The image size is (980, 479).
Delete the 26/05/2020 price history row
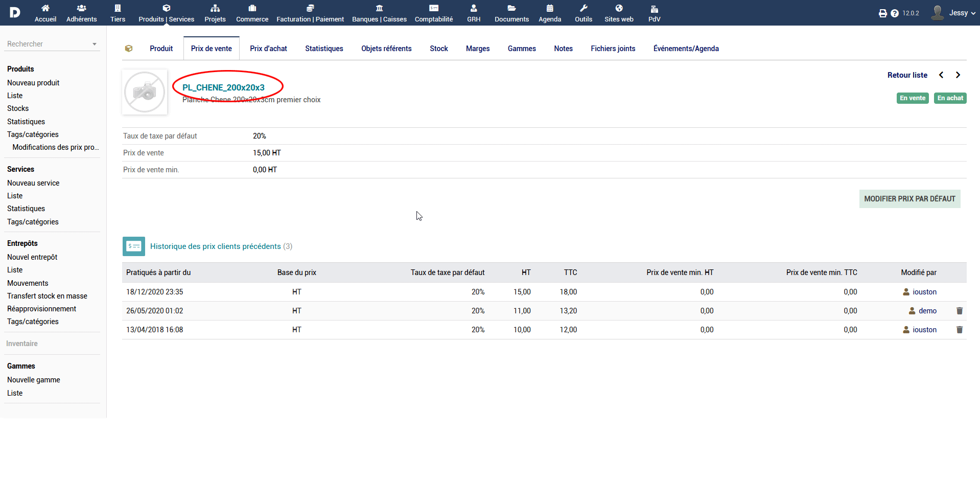point(959,311)
